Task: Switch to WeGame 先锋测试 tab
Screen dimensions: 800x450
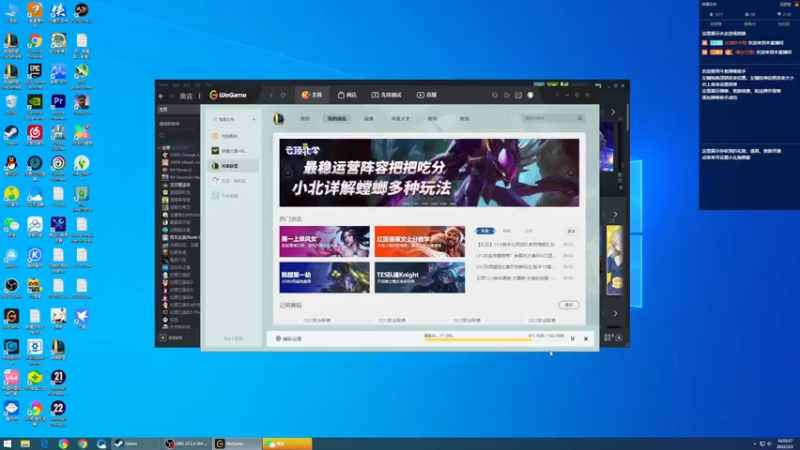Action: pyautogui.click(x=386, y=95)
